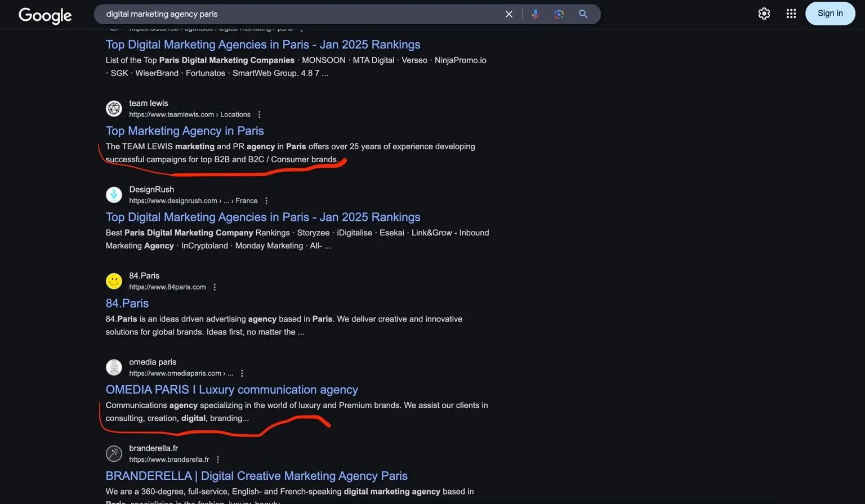Click the 84paris.com URL text
The height and width of the screenshot is (504, 865).
tap(167, 287)
